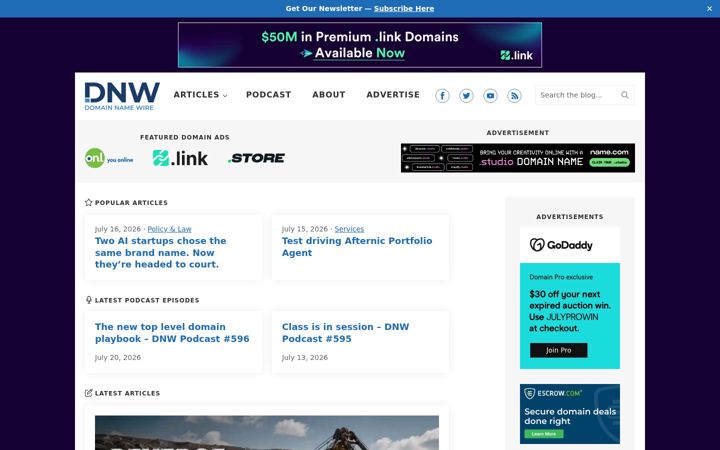Viewport: 720px width, 450px height.
Task: Click the Learn More button in Escrow.com ad
Action: pyautogui.click(x=544, y=434)
